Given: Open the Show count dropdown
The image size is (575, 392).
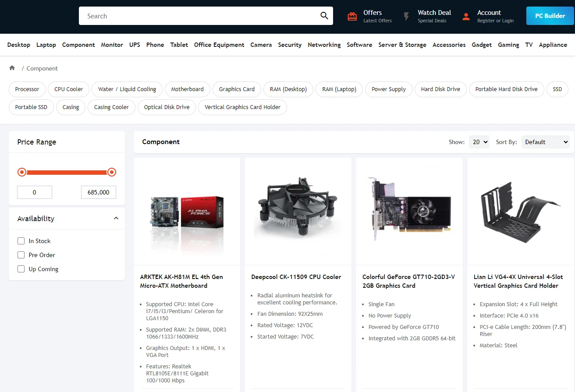Looking at the screenshot, I should pyautogui.click(x=479, y=142).
